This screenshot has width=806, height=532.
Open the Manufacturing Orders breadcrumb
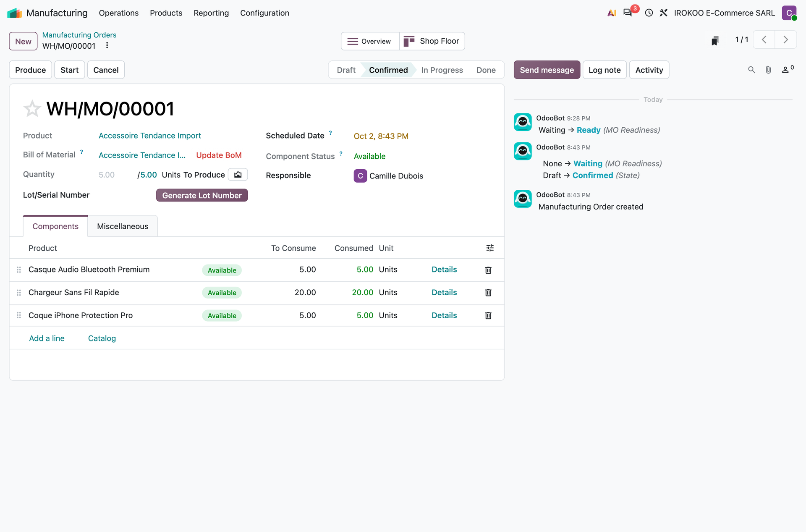point(79,35)
